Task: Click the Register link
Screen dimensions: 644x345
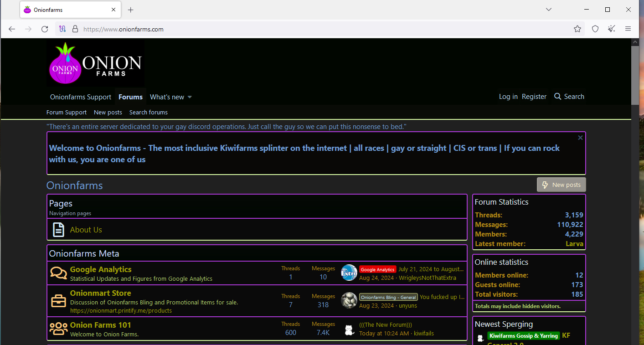Action: pyautogui.click(x=534, y=97)
